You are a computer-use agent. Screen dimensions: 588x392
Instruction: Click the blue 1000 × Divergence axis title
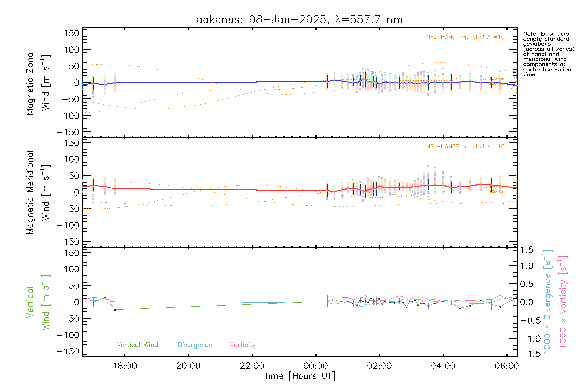(547, 302)
